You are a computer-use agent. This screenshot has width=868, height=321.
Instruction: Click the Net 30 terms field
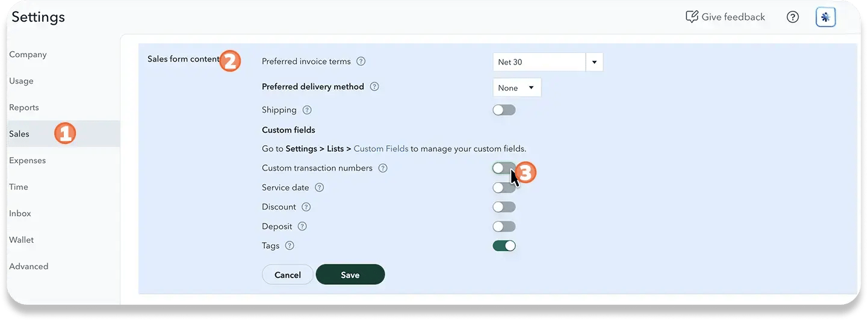539,62
